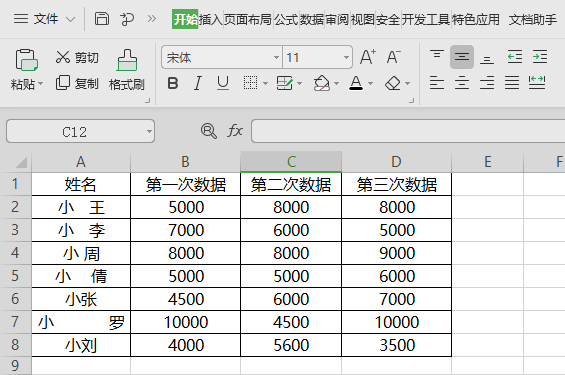
Task: Set bottom vertical alignment
Action: tap(487, 60)
